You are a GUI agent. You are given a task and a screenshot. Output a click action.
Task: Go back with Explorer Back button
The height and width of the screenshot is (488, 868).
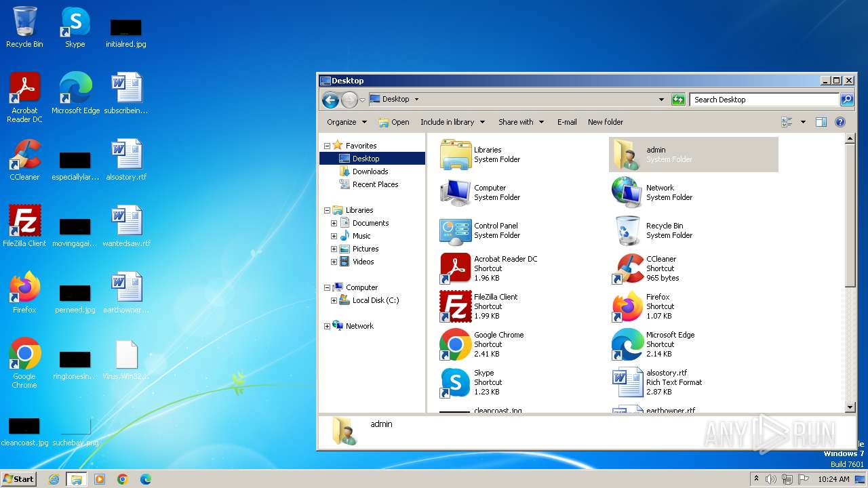(330, 100)
